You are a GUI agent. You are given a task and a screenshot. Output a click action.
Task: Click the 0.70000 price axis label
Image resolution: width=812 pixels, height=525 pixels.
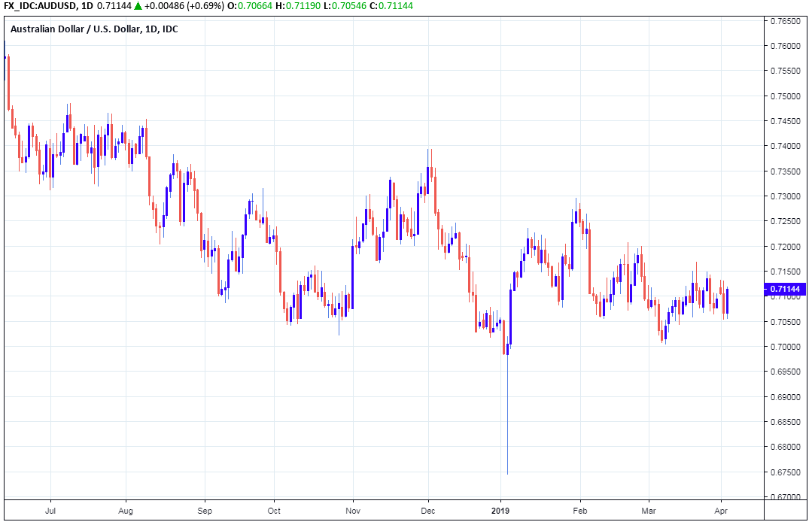pos(785,347)
